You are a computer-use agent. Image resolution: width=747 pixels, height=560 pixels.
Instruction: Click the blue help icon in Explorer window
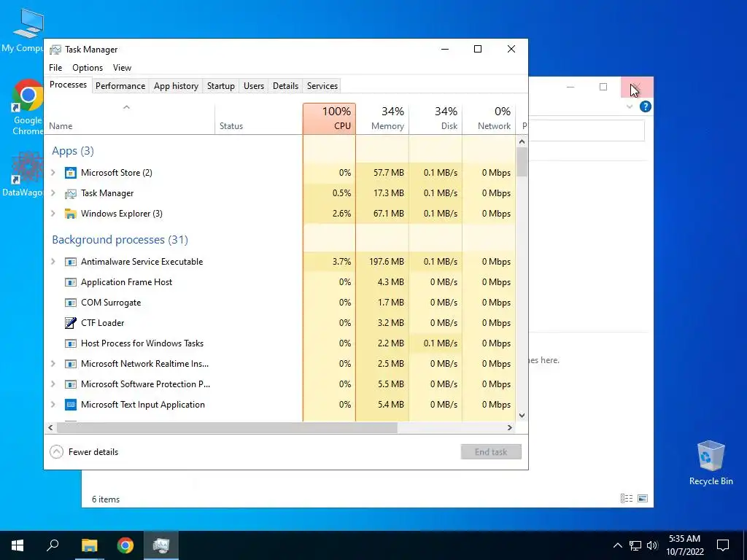[x=646, y=106]
